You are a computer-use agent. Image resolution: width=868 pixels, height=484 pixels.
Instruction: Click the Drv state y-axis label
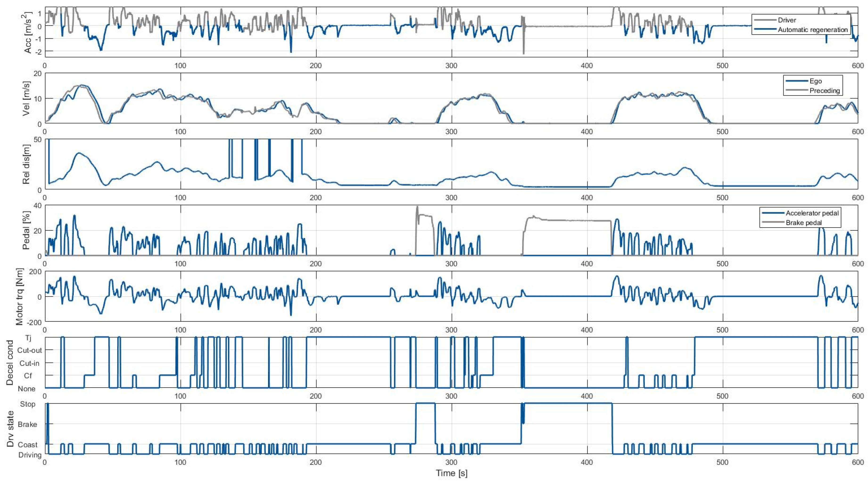point(10,429)
